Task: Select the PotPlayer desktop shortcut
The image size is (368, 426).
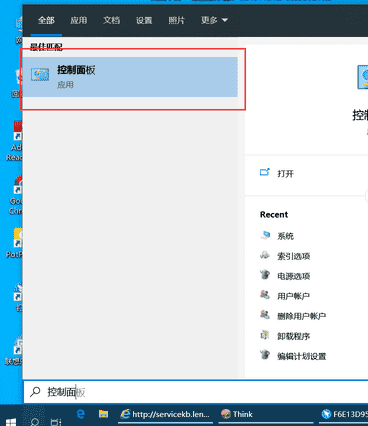Action: click(x=14, y=243)
